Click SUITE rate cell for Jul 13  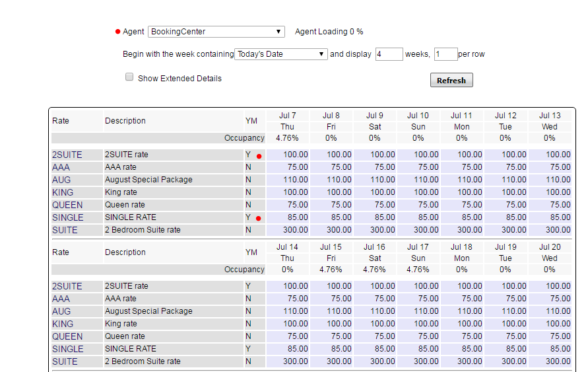(550, 230)
